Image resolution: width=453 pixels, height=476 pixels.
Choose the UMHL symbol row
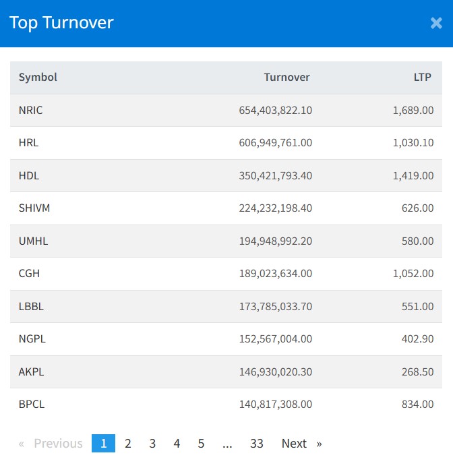click(x=33, y=241)
